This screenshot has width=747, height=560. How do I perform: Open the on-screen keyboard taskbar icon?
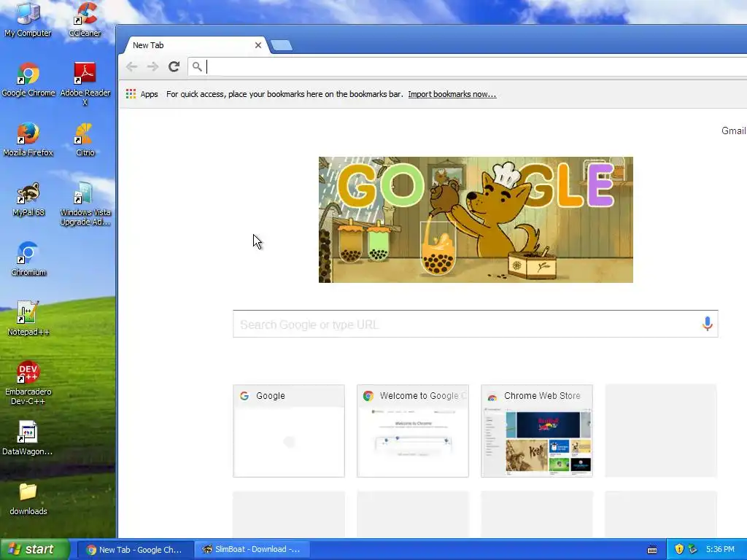pyautogui.click(x=652, y=550)
